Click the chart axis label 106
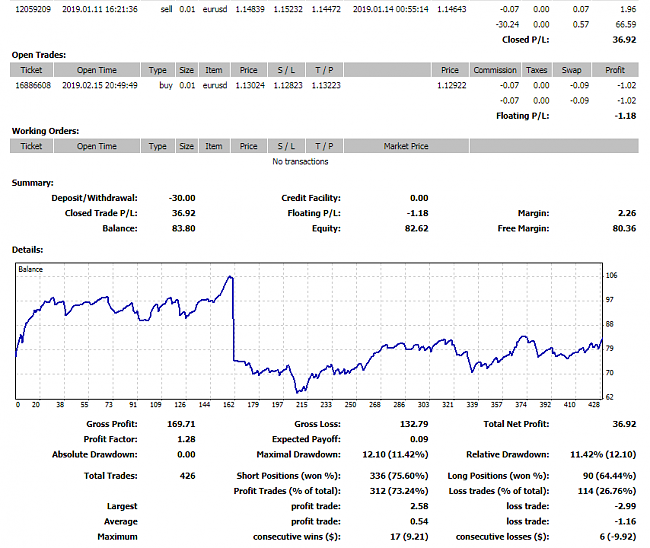This screenshot has height=548, width=650. click(x=611, y=275)
